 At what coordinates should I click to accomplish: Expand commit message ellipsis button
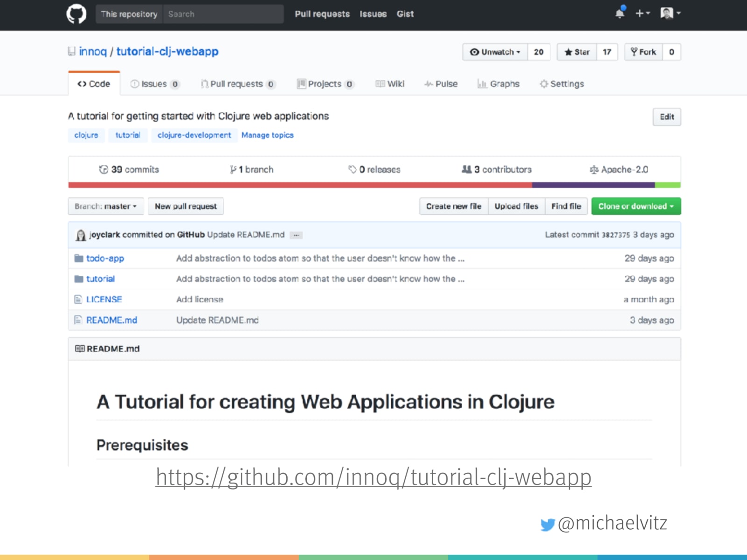[296, 235]
